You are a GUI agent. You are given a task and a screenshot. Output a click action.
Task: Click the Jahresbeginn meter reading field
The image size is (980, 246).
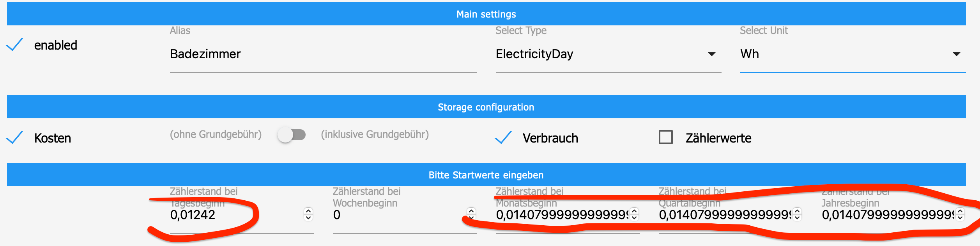(887, 215)
